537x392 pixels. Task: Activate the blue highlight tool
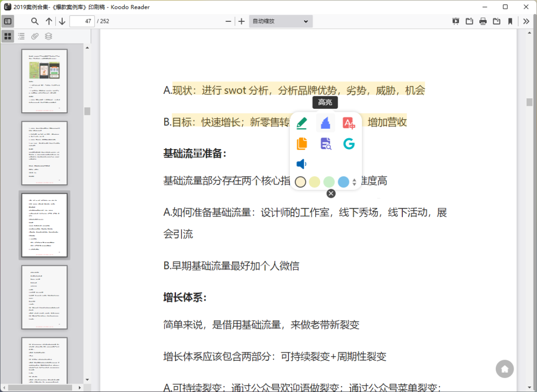325,123
